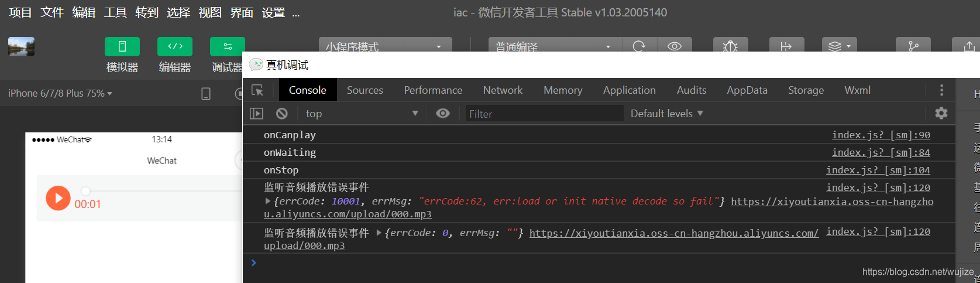Switch to the Console tab
Screen dimensions: 980x283
pyautogui.click(x=307, y=90)
